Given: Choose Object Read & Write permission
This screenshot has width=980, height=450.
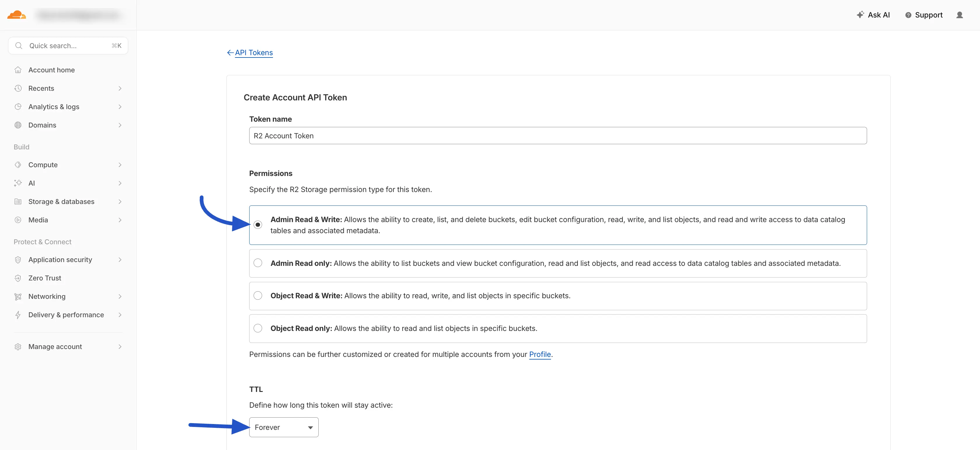Looking at the screenshot, I should tap(258, 295).
